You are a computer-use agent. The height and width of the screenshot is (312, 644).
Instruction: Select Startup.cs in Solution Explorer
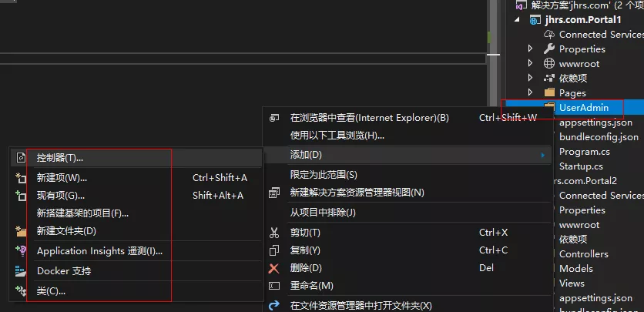(581, 166)
